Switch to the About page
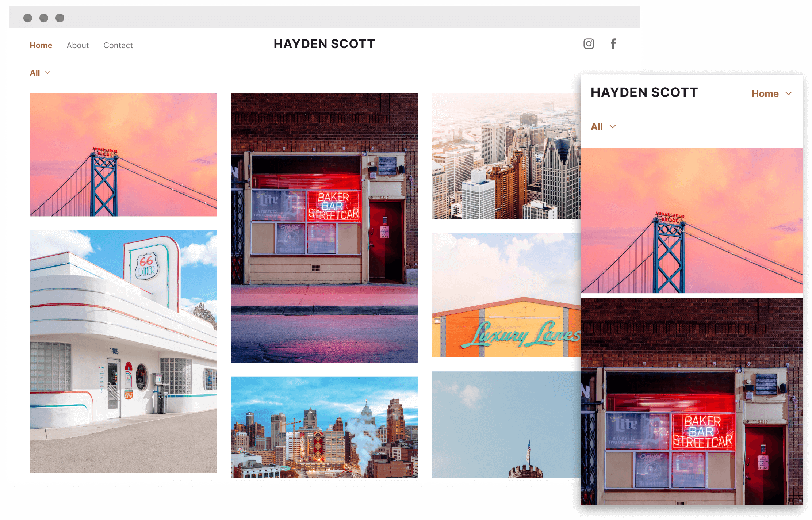The image size is (812, 520). point(77,45)
